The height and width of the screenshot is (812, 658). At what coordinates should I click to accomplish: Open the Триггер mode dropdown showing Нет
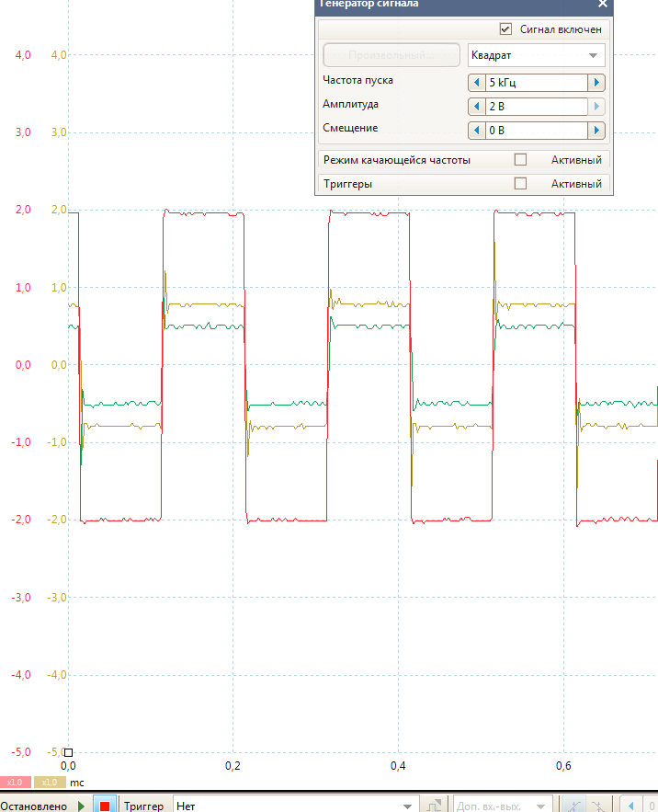click(294, 806)
